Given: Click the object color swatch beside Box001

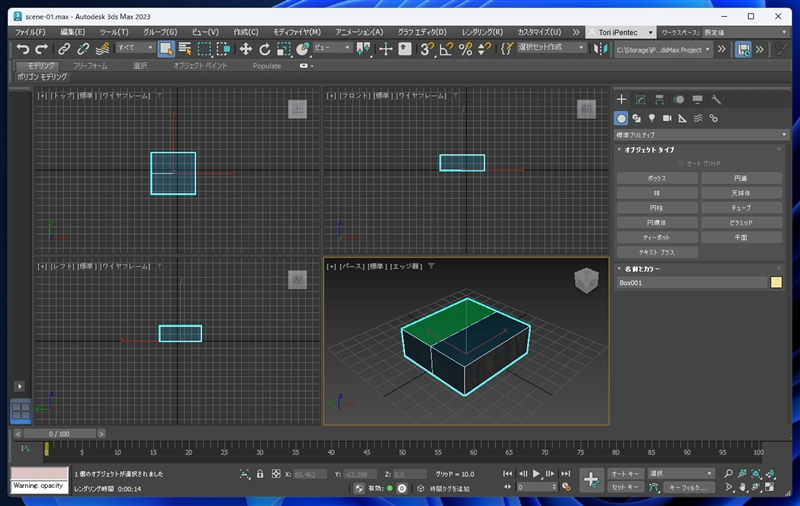Looking at the screenshot, I should point(776,283).
